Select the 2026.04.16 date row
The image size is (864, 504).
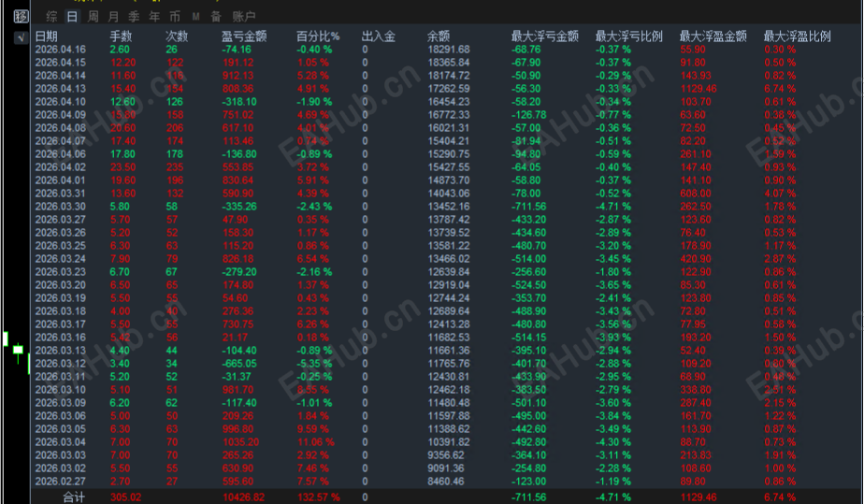[x=61, y=50]
